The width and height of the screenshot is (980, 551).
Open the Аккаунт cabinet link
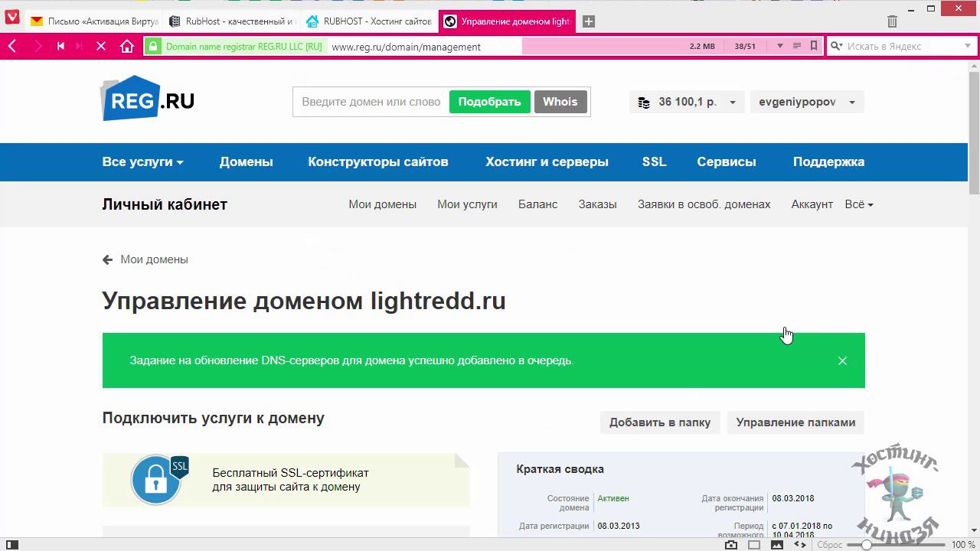pos(812,204)
